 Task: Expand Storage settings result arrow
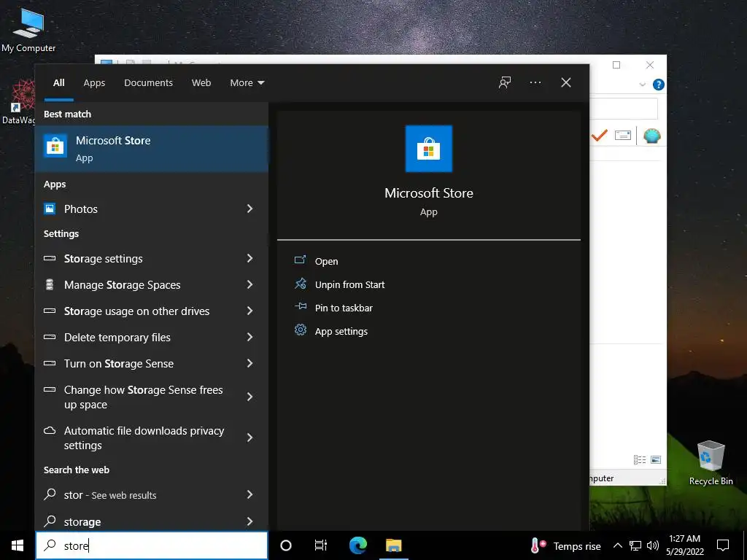249,258
